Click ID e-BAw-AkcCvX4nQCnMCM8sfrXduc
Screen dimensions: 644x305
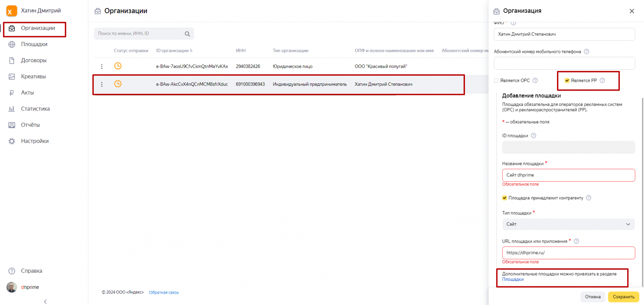(192, 84)
